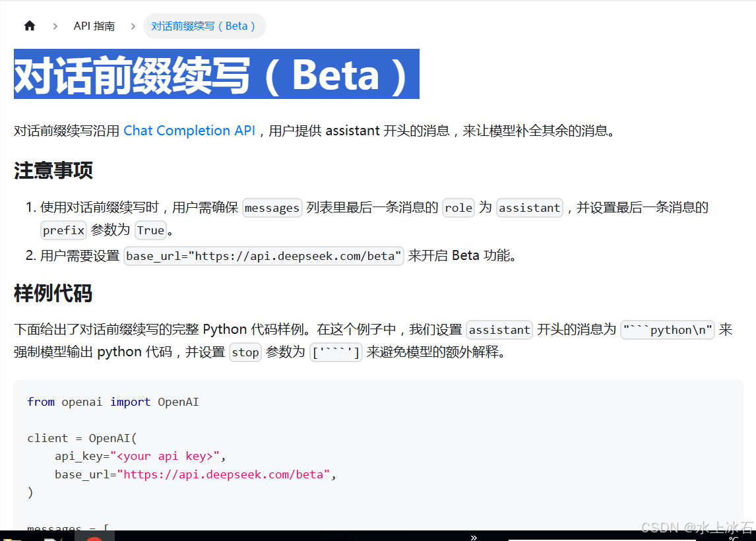756x541 pixels.
Task: Click the words 来开启 Beta 功能
Action: point(461,255)
